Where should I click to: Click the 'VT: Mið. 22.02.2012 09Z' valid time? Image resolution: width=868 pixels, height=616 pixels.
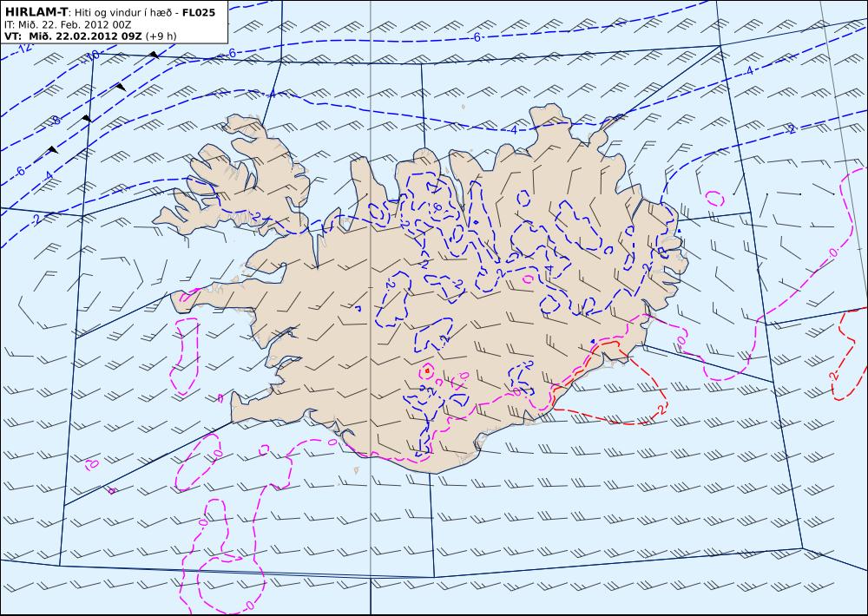[74, 36]
